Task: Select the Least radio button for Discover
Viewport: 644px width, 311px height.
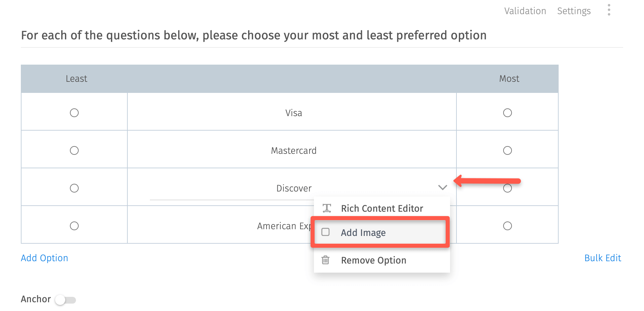Action: click(x=74, y=188)
